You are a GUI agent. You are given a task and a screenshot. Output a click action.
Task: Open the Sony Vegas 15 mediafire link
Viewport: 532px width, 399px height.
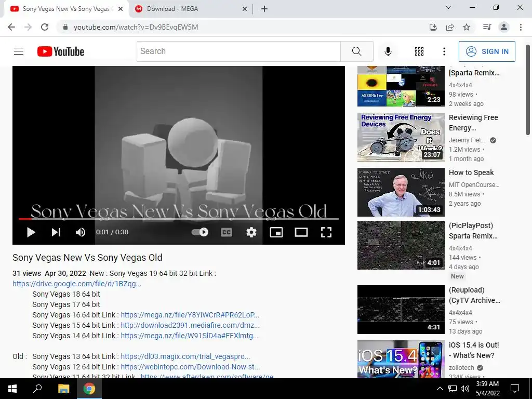(190, 325)
